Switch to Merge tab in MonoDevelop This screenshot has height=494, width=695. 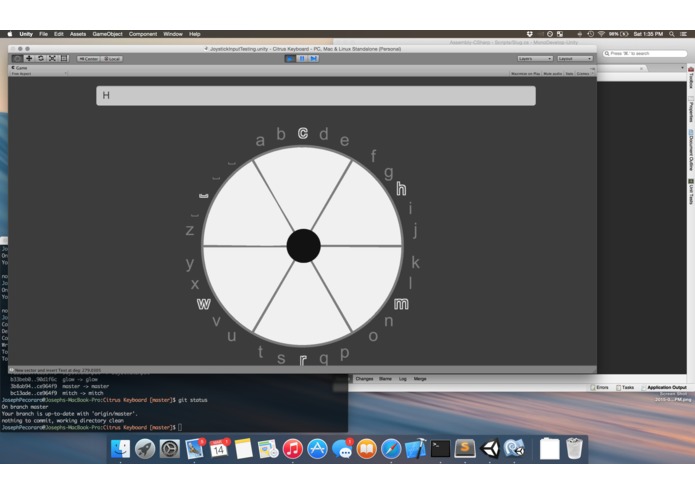pyautogui.click(x=420, y=379)
